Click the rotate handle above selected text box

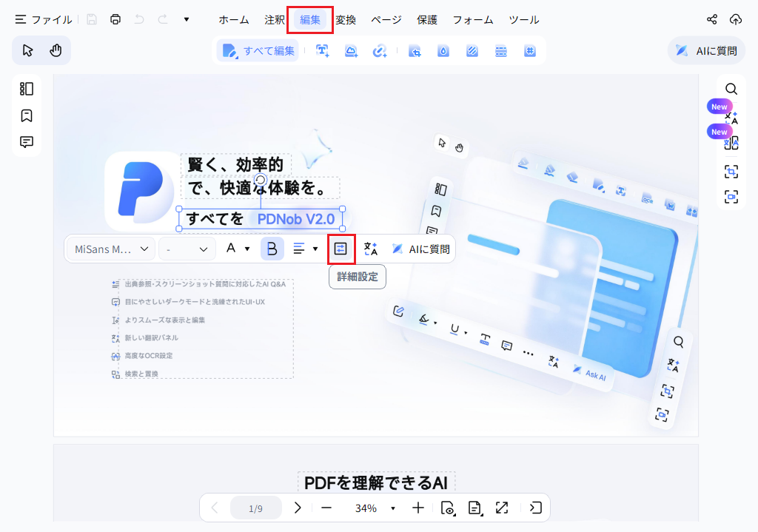point(261,181)
